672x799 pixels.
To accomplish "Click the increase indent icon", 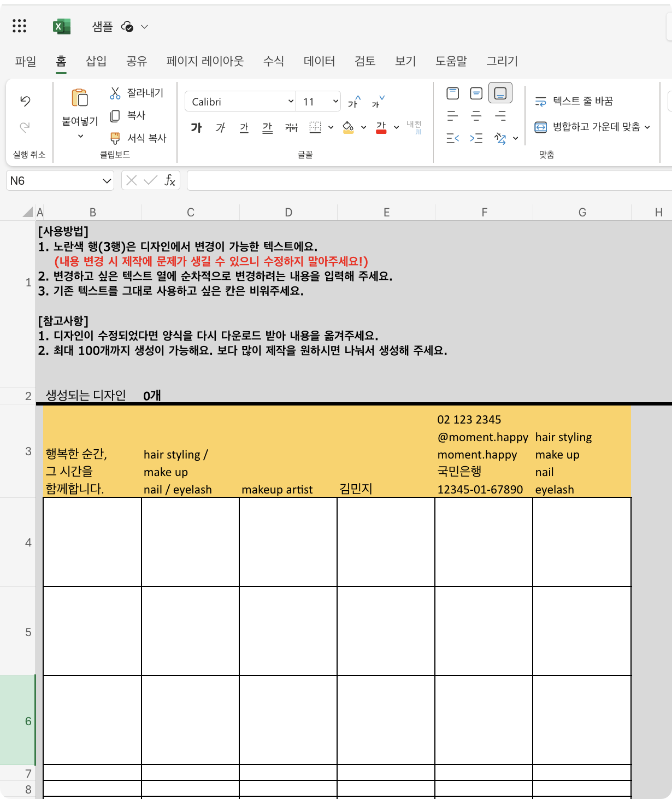I will (476, 138).
